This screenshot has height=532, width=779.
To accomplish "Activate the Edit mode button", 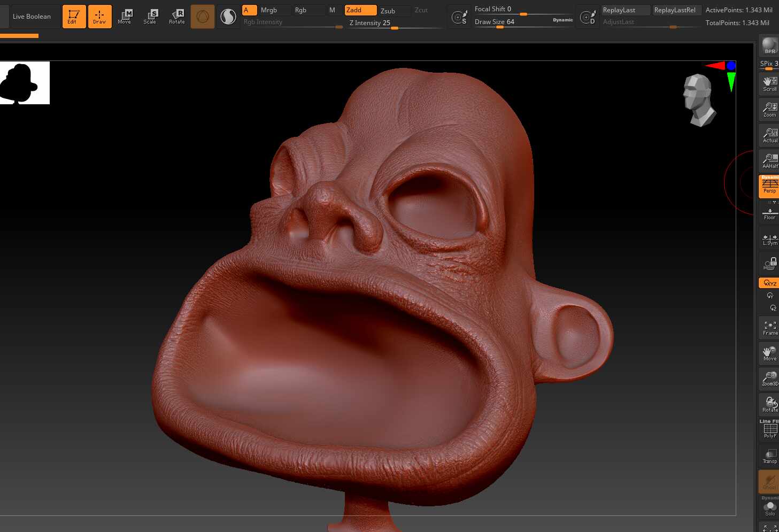I will point(74,17).
